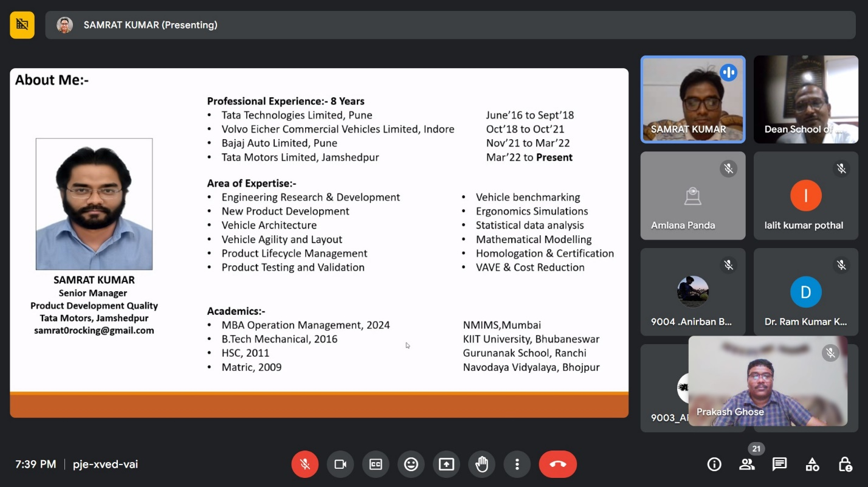
Task: Open the chat panel
Action: (x=779, y=465)
